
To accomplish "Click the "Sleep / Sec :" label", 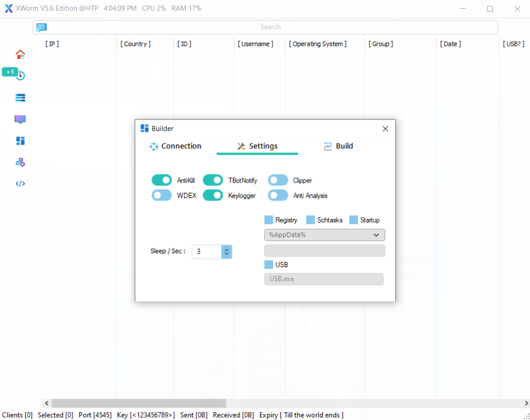I will 168,251.
